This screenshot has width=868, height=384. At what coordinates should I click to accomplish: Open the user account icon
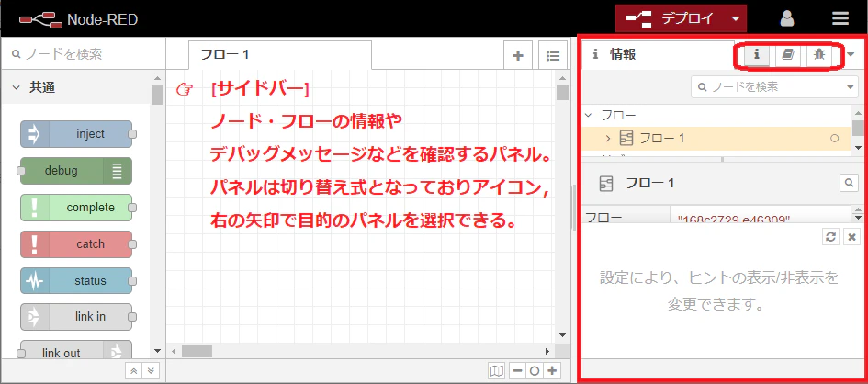coord(786,18)
